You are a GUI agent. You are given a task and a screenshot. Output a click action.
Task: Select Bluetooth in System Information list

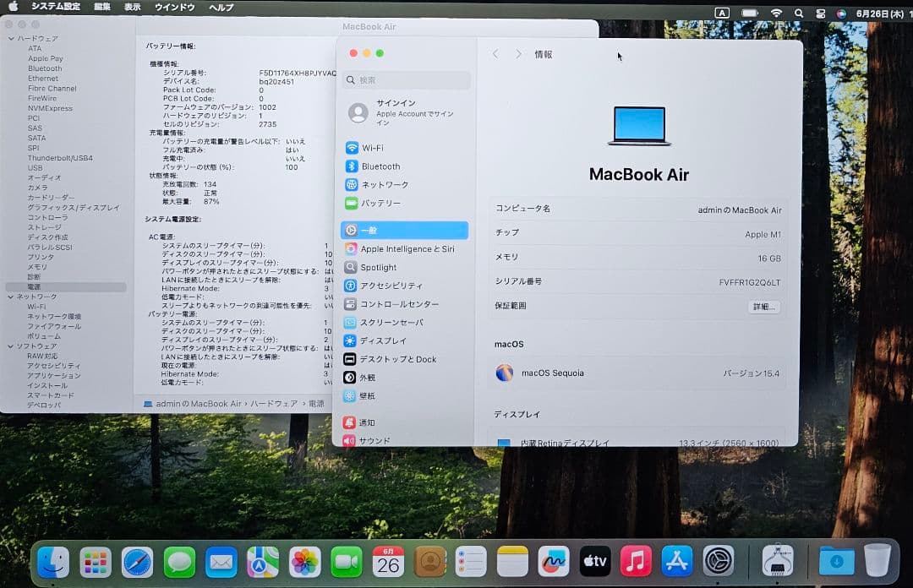click(x=45, y=68)
